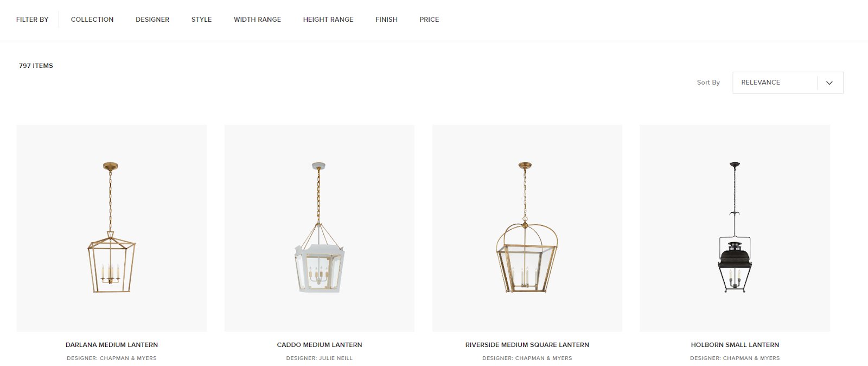This screenshot has height=366, width=868.
Task: Click the Caddo Medium Lantern image
Action: tap(320, 228)
